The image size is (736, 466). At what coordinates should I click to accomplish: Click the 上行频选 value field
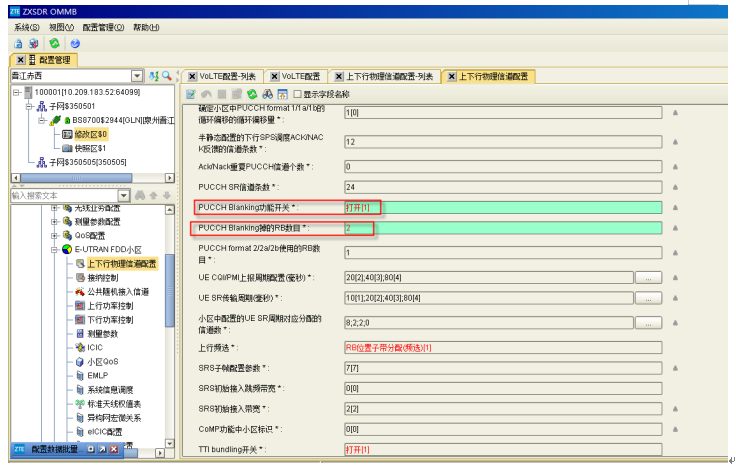(x=503, y=348)
